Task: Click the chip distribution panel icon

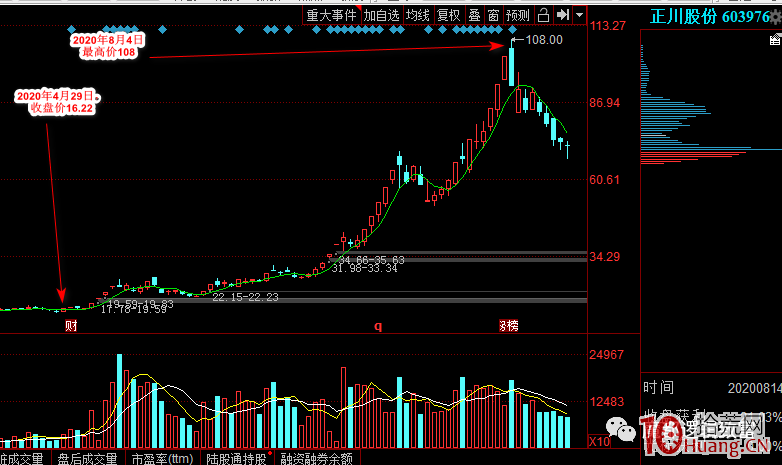Action: point(775,39)
